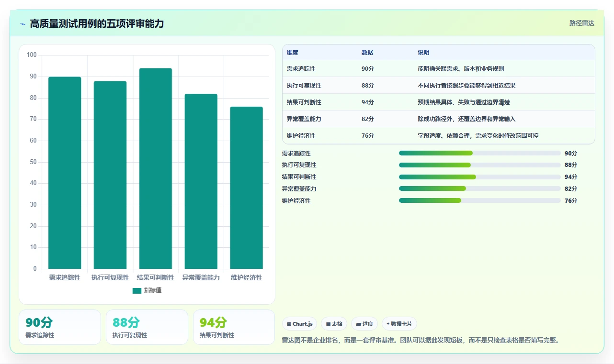Click the 路径雷达 label in header
This screenshot has height=364, width=614.
click(x=581, y=23)
